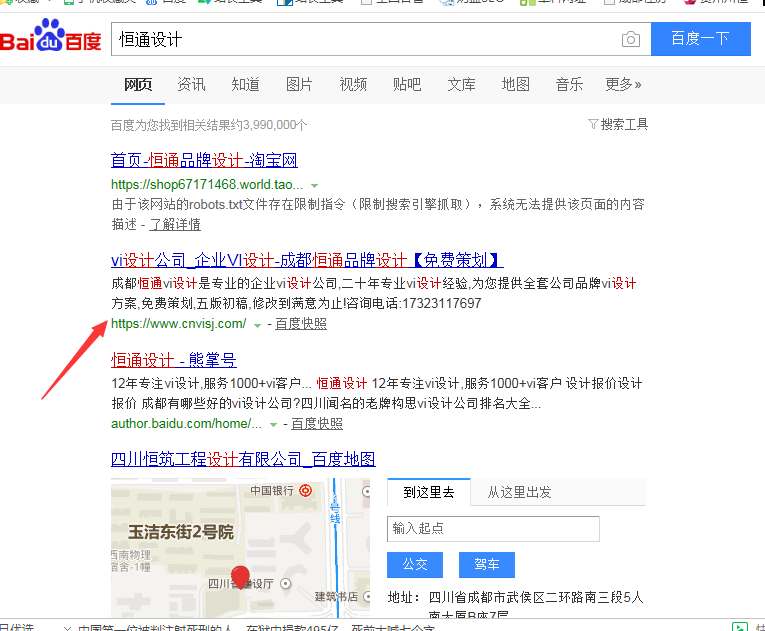This screenshot has width=765, height=631.
Task: Click the 输入起点 input field
Action: tap(493, 528)
